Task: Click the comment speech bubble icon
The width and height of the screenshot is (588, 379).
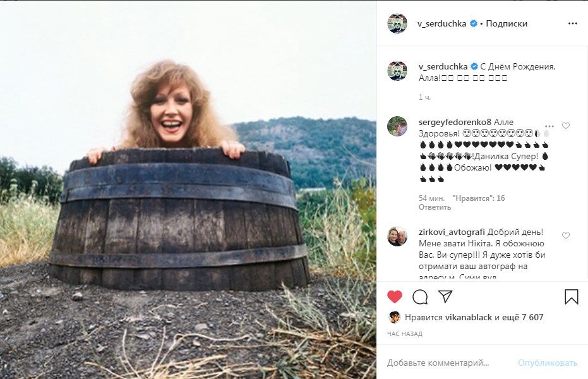Action: coord(420,297)
